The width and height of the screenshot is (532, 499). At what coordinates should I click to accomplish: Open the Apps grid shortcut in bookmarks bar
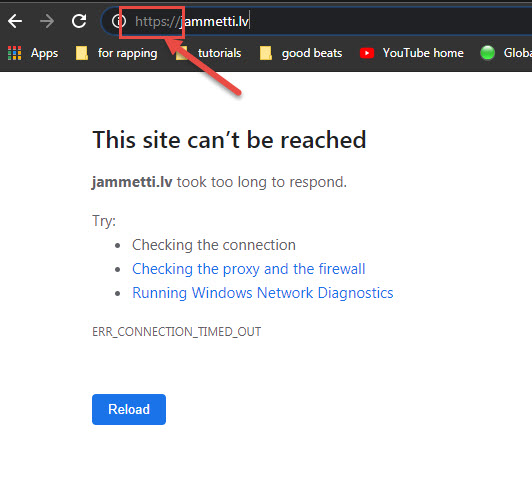(x=33, y=53)
